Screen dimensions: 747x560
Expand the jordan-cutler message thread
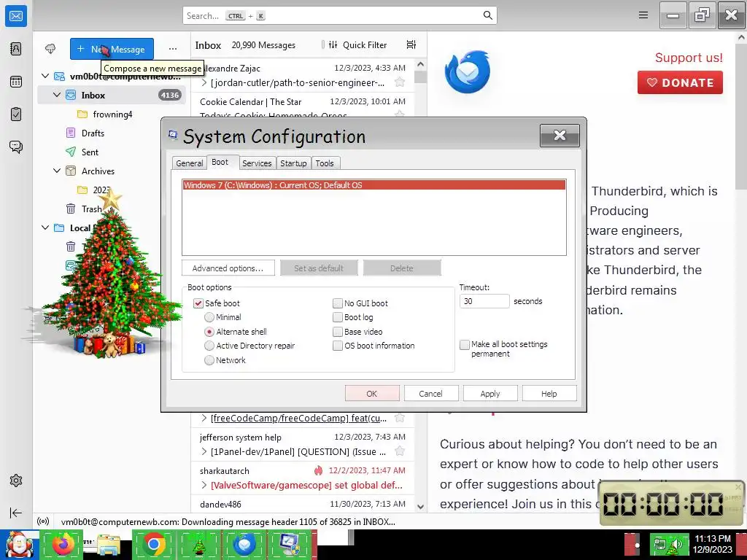(x=204, y=82)
